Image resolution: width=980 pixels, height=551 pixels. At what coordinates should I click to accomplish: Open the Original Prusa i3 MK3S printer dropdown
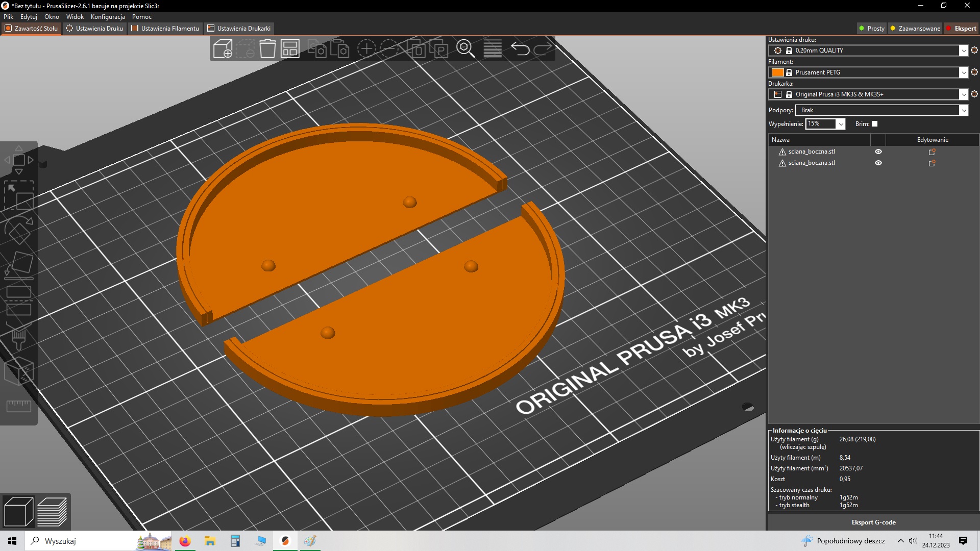coord(868,94)
